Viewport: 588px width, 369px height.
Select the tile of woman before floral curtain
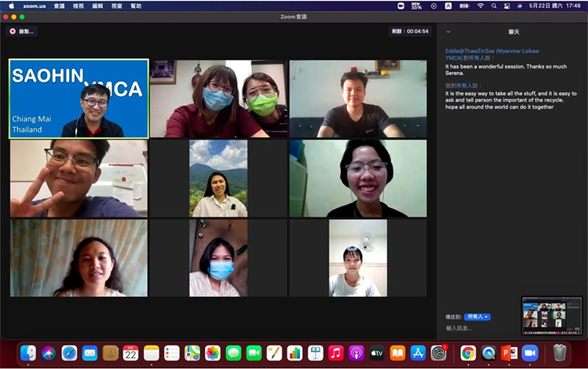click(79, 258)
